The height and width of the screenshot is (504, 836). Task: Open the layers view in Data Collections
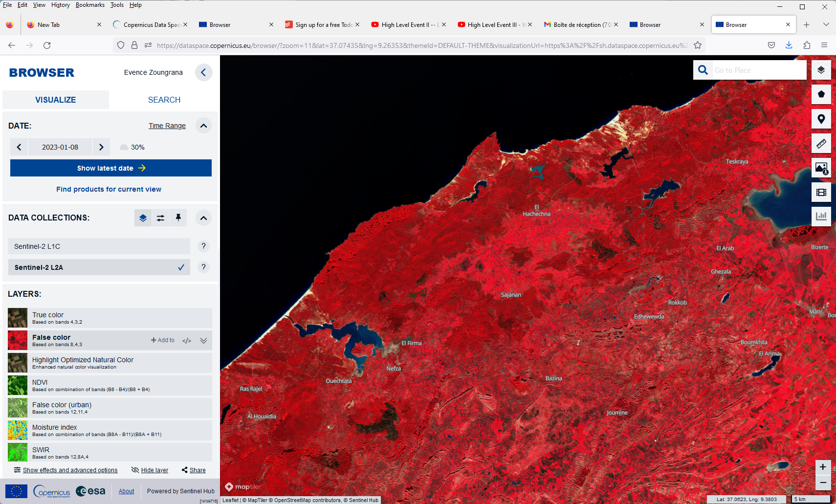143,218
